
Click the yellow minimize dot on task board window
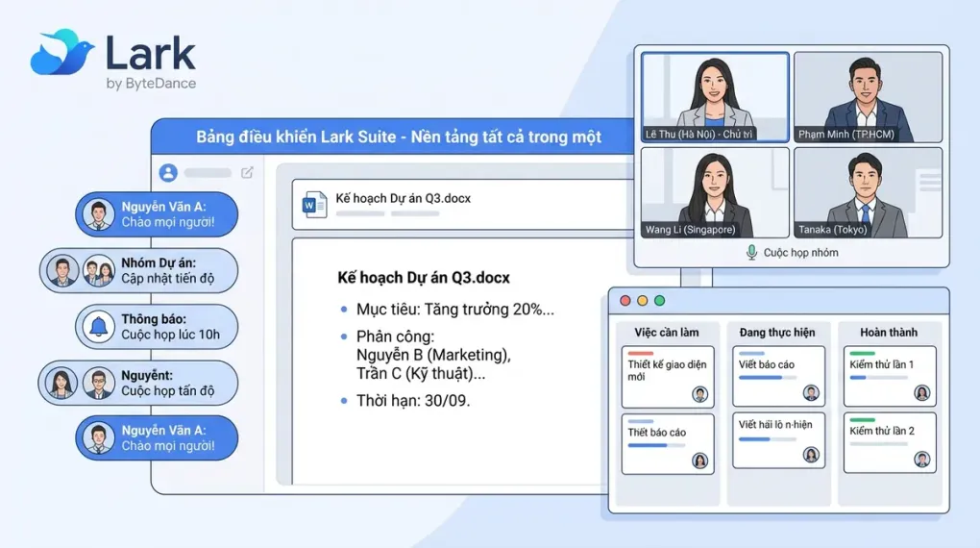[643, 300]
